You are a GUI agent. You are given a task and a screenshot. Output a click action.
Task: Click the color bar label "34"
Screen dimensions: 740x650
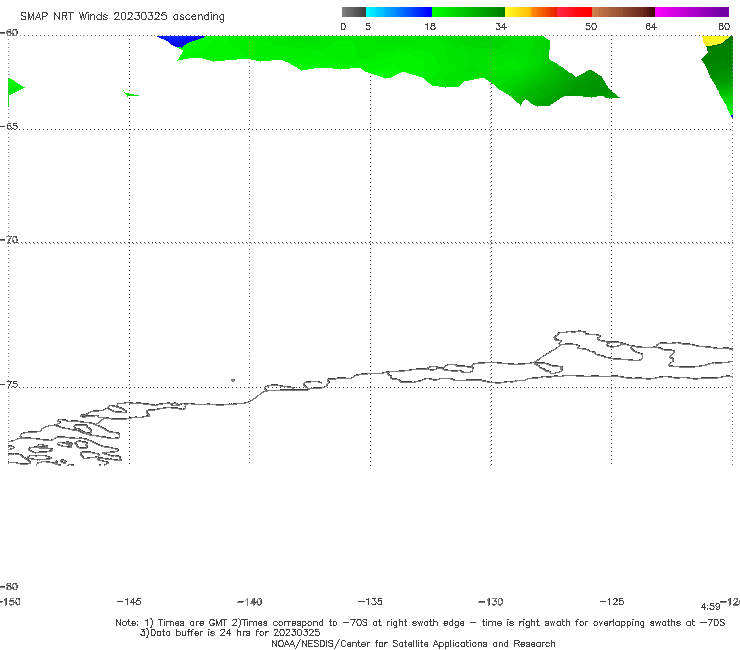point(501,27)
